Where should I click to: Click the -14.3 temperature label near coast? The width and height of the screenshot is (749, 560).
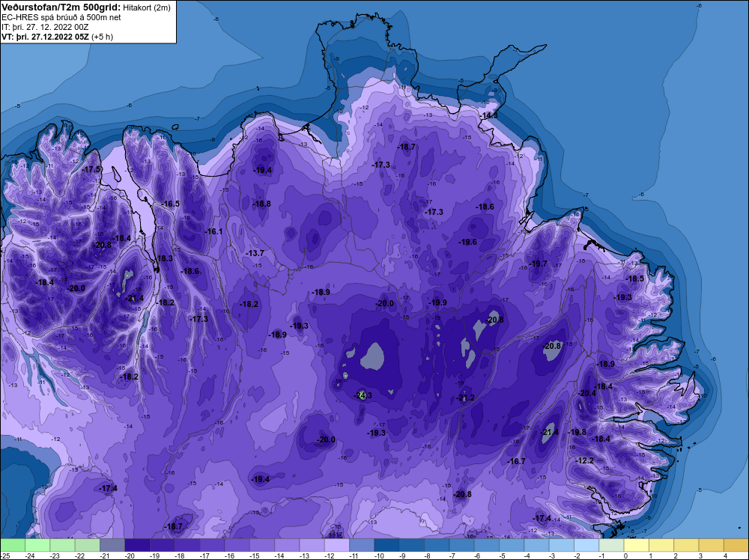click(489, 115)
